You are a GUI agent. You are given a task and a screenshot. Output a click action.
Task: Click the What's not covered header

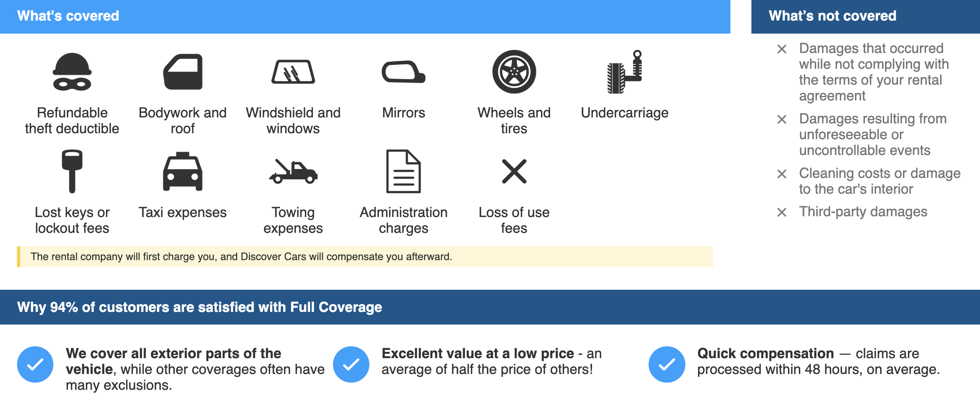(832, 16)
